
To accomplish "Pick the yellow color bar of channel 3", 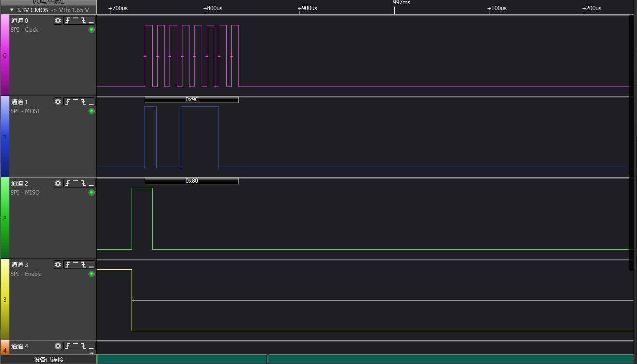I will click(5, 299).
